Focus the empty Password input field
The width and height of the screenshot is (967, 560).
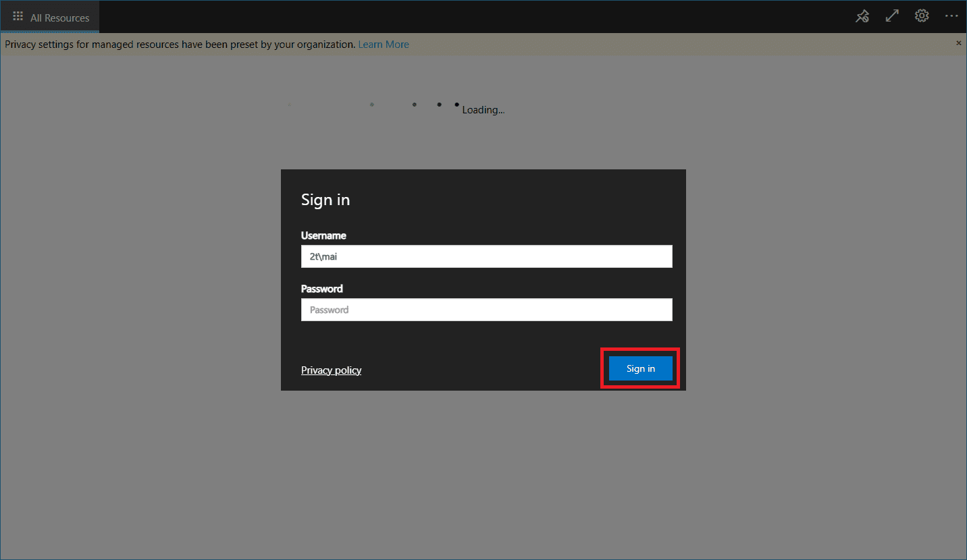[486, 310]
